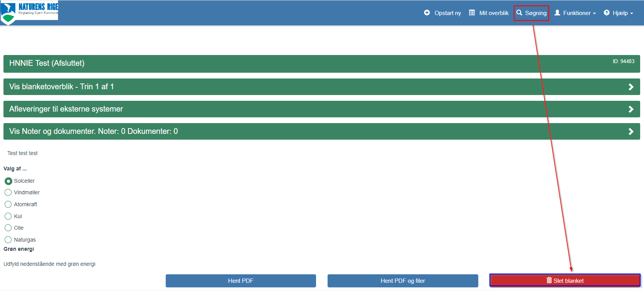Expand Vis blanketoverblik chevron arrow
The image size is (644, 292).
click(x=631, y=87)
